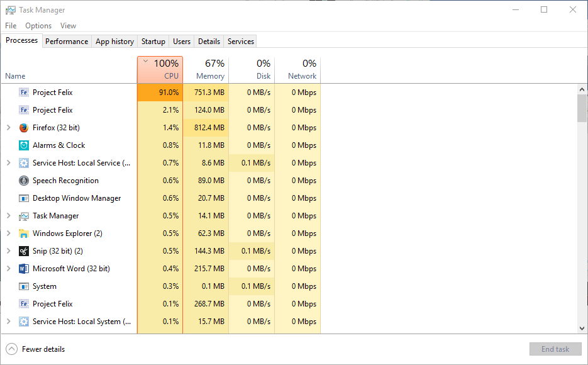Screen dimensions: 588x365
Task: Switch to the Services tab
Action: tap(241, 42)
